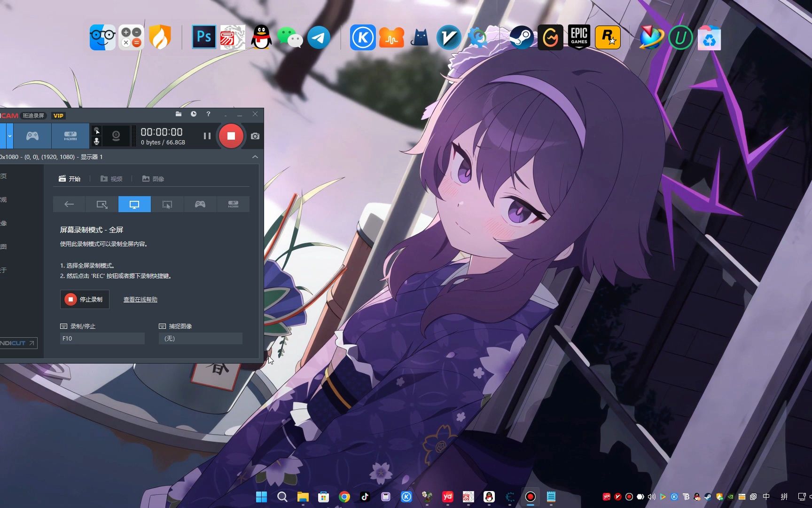The width and height of the screenshot is (812, 508).
Task: Open the orange flame shield icon in dock
Action: point(160,37)
